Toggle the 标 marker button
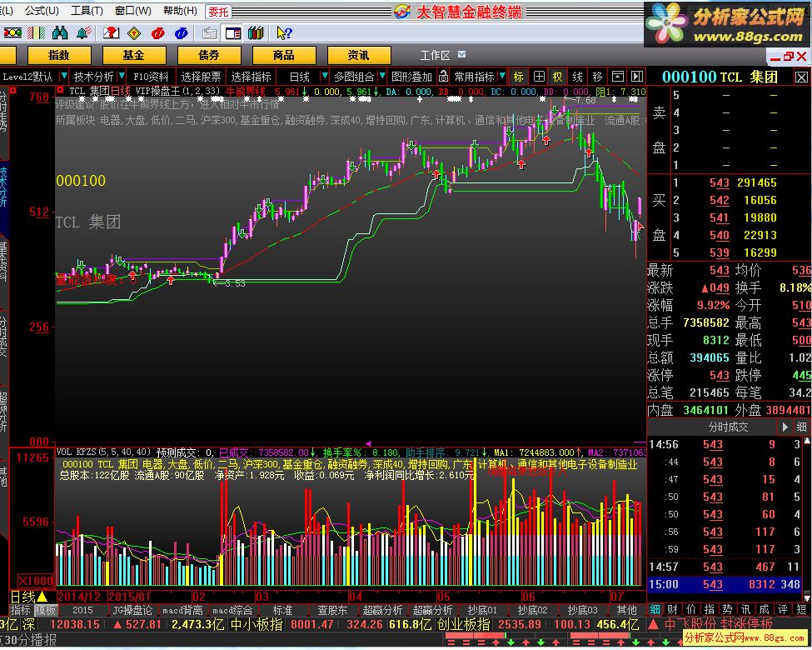This screenshot has width=812, height=650. pyautogui.click(x=518, y=77)
